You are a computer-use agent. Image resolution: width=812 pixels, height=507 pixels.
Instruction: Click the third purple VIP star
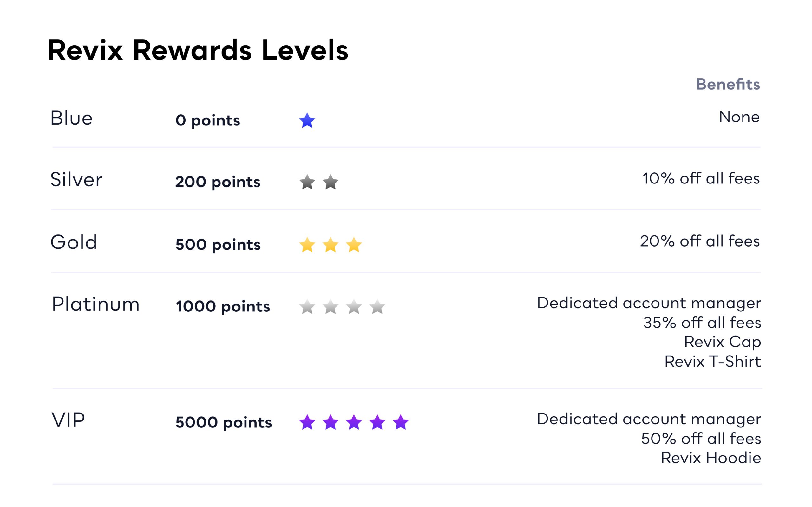coord(354,422)
